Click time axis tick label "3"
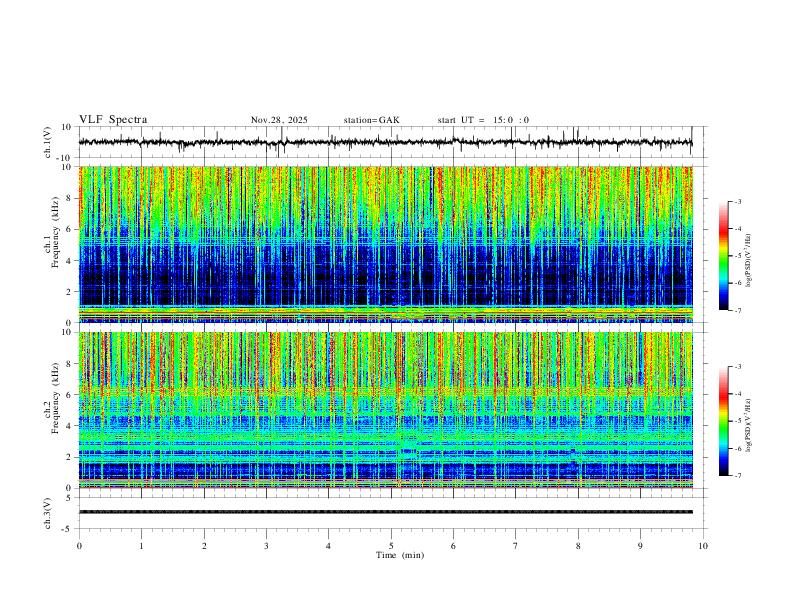This screenshot has height=612, width=792. click(266, 546)
